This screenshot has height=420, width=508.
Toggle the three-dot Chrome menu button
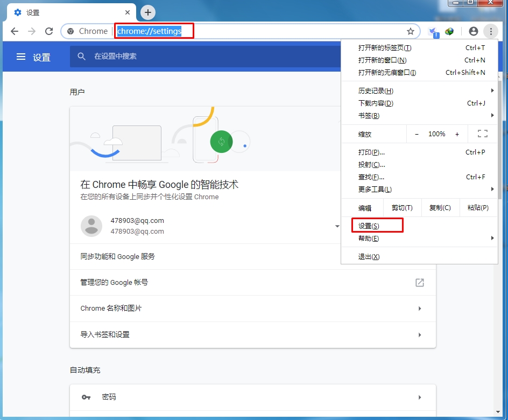pyautogui.click(x=491, y=31)
